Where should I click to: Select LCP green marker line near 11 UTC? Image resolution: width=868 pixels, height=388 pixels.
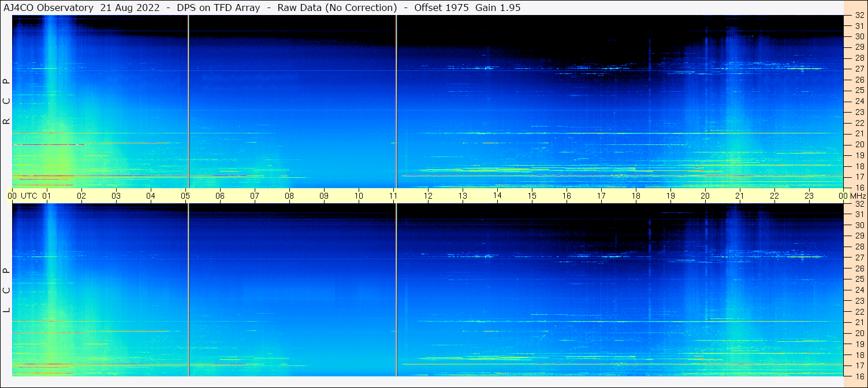396,290
